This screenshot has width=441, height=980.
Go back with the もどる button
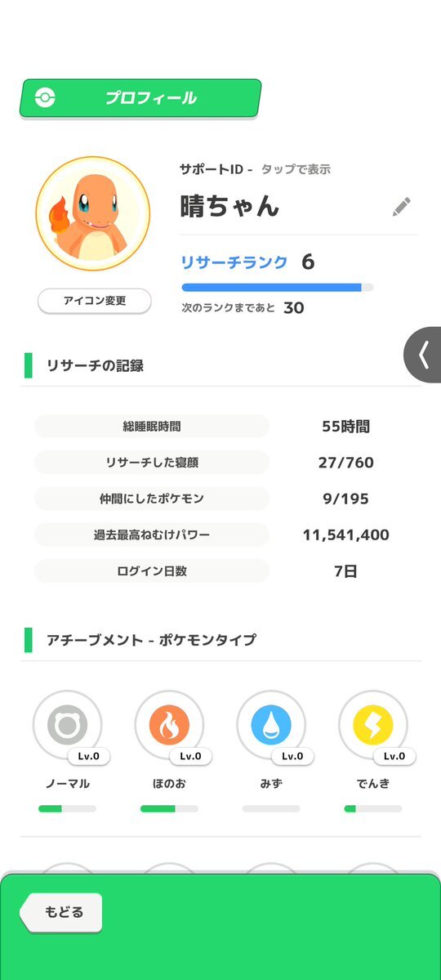[61, 912]
